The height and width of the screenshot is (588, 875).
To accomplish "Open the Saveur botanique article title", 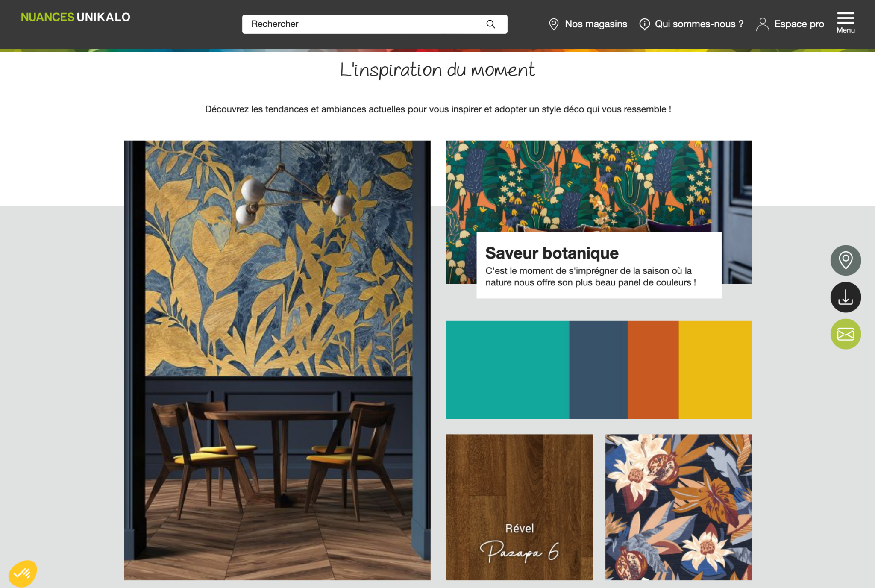I will (552, 253).
